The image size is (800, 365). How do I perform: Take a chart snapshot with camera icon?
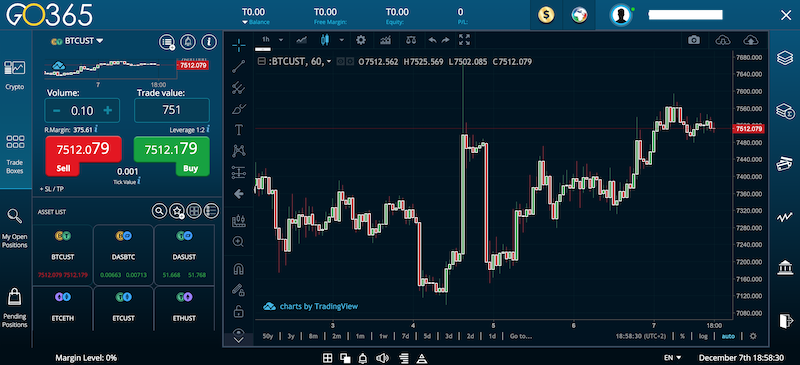[693, 40]
